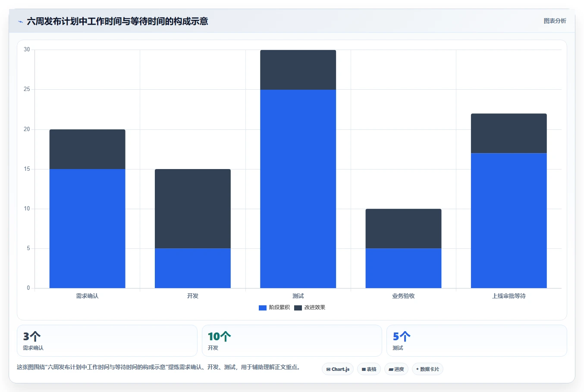Click the 阶段累积 legend label text
Image resolution: width=584 pixels, height=392 pixels.
279,307
